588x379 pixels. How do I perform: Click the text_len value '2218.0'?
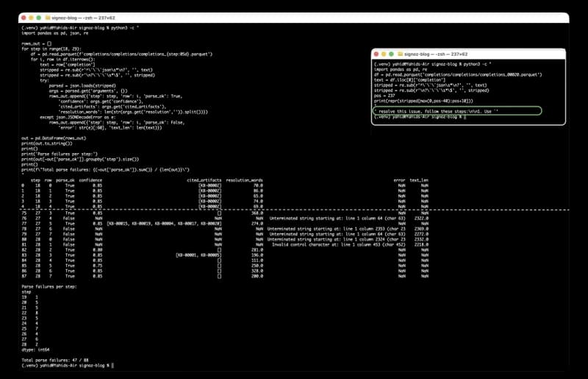coord(421,244)
